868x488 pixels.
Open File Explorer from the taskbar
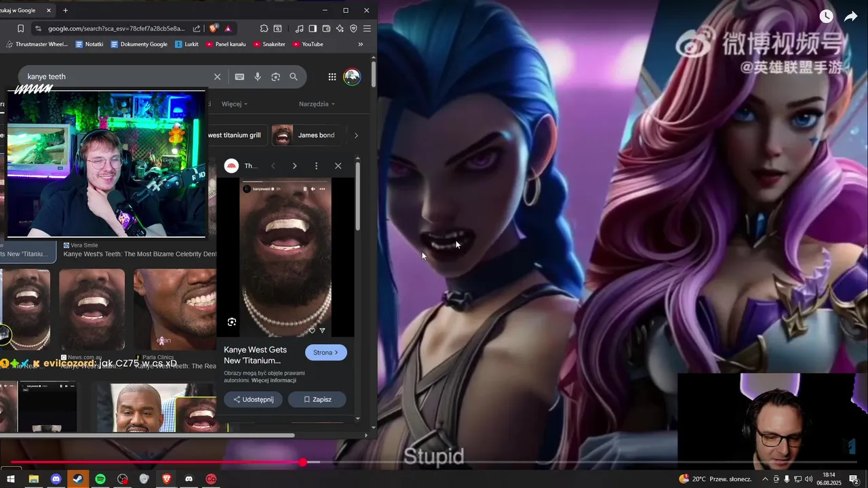point(33,479)
